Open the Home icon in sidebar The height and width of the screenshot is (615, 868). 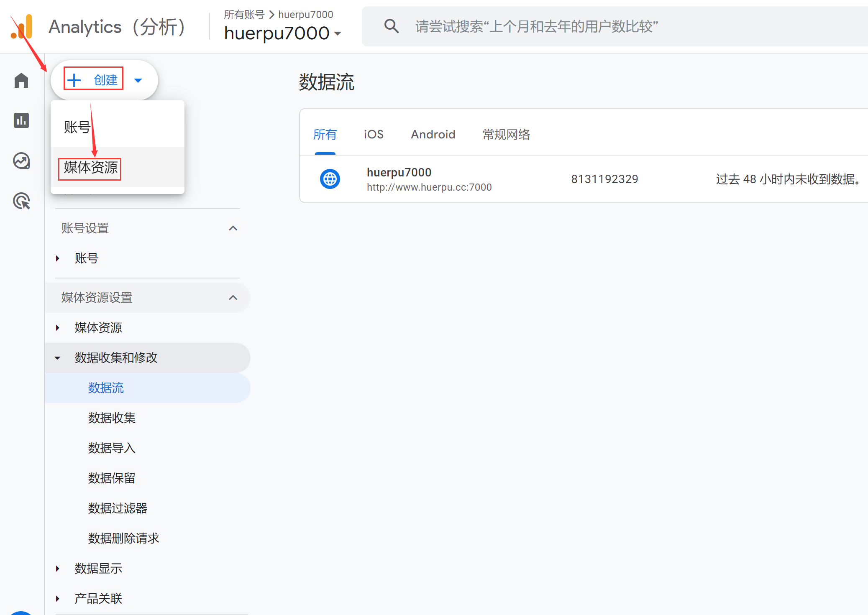click(21, 80)
